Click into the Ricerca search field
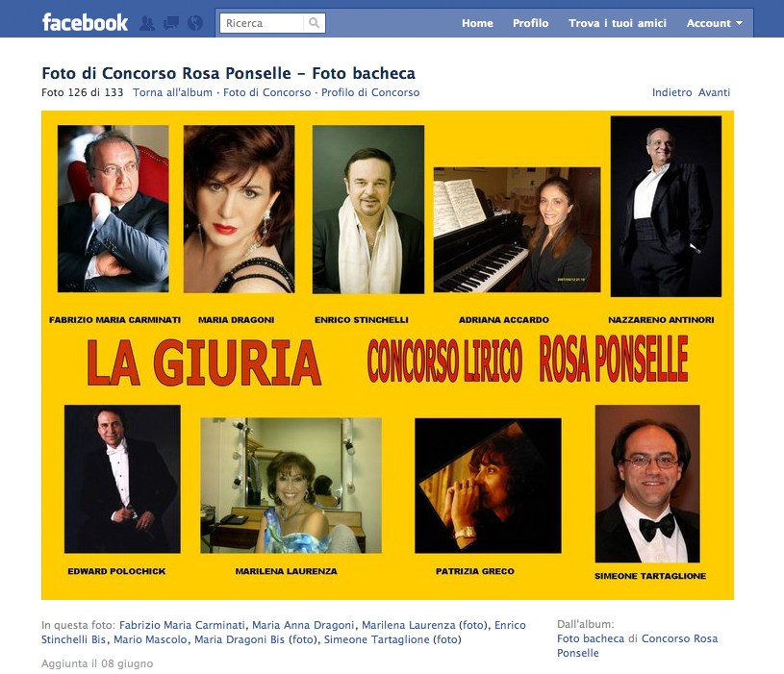The width and height of the screenshot is (784, 674). 262,23
